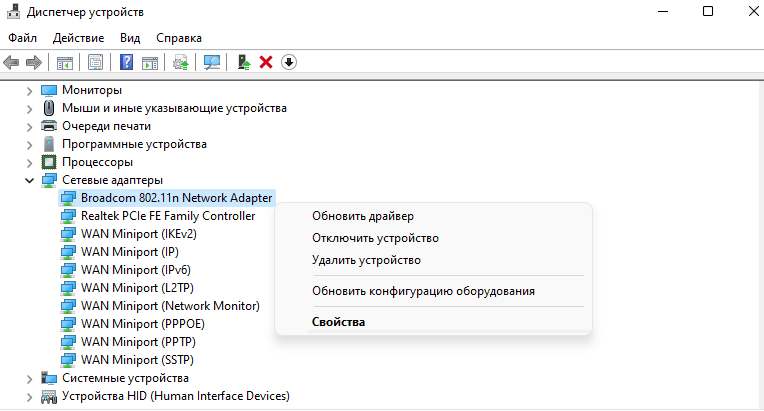Select WAN Miniport (L2TP)
The width and height of the screenshot is (764, 411).
(137, 288)
